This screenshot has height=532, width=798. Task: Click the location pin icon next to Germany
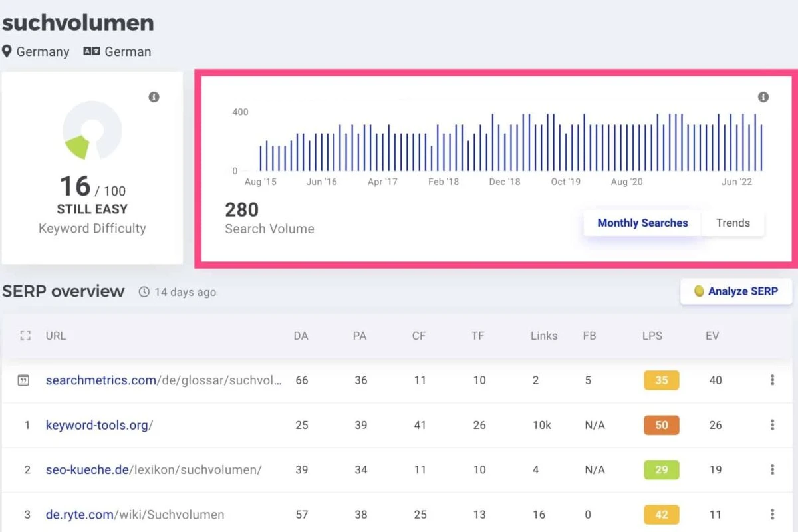[x=7, y=51]
